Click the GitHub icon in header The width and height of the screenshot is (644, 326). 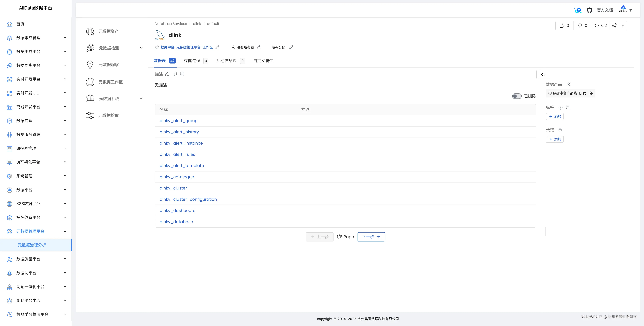[589, 10]
